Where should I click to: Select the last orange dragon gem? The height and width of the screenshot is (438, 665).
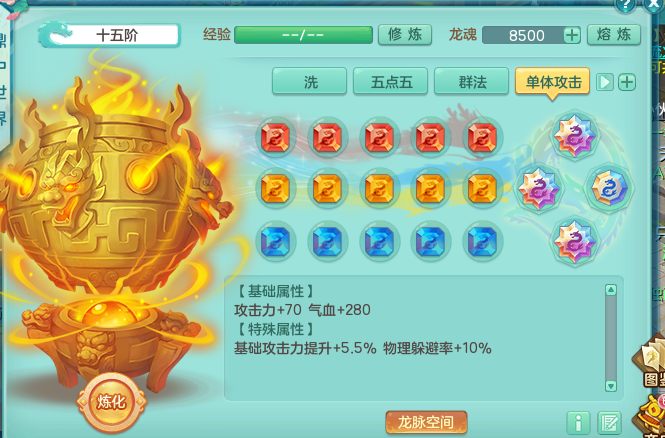(482, 188)
